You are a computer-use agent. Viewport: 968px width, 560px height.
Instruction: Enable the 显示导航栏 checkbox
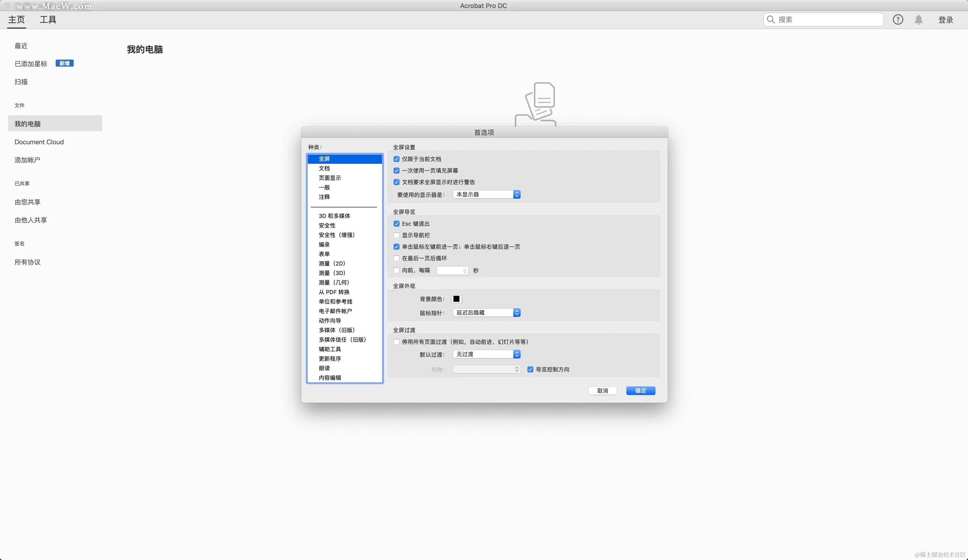pos(396,235)
